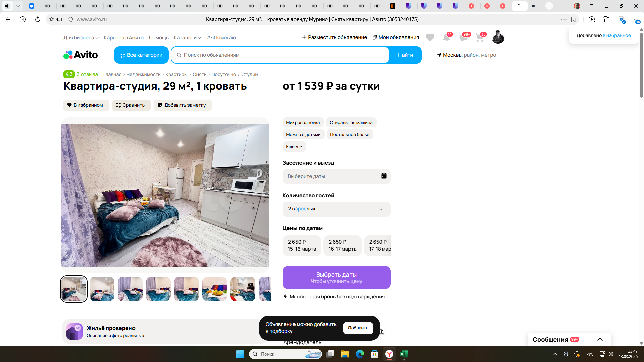The height and width of the screenshot is (362, 644).
Task: Open messages chat bubble icon
Action: click(x=463, y=37)
